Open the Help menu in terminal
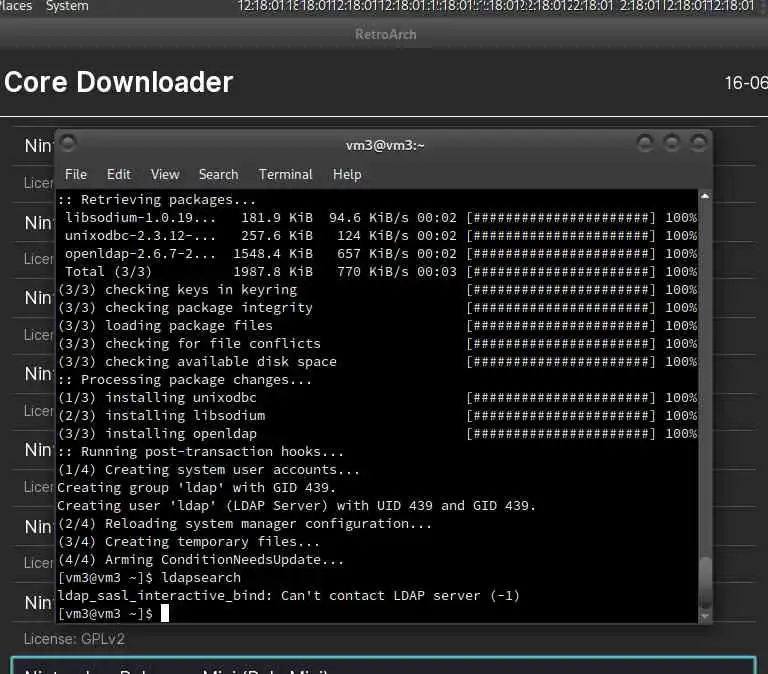Viewport: 768px width, 674px height. point(347,174)
